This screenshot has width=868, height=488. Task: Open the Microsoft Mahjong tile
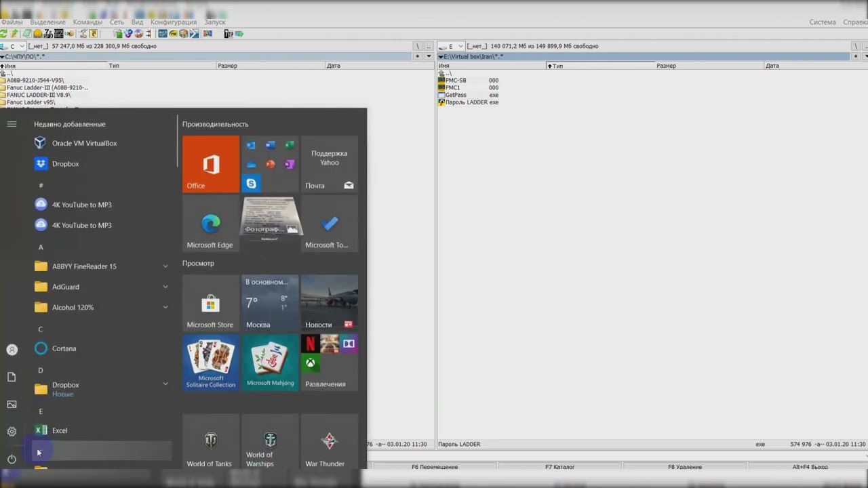click(x=270, y=363)
